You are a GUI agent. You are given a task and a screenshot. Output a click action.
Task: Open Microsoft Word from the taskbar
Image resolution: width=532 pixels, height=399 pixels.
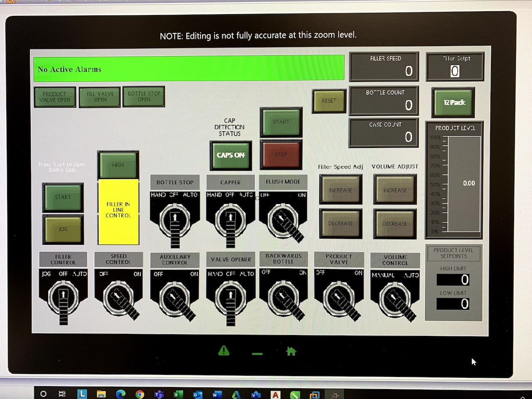point(217,394)
